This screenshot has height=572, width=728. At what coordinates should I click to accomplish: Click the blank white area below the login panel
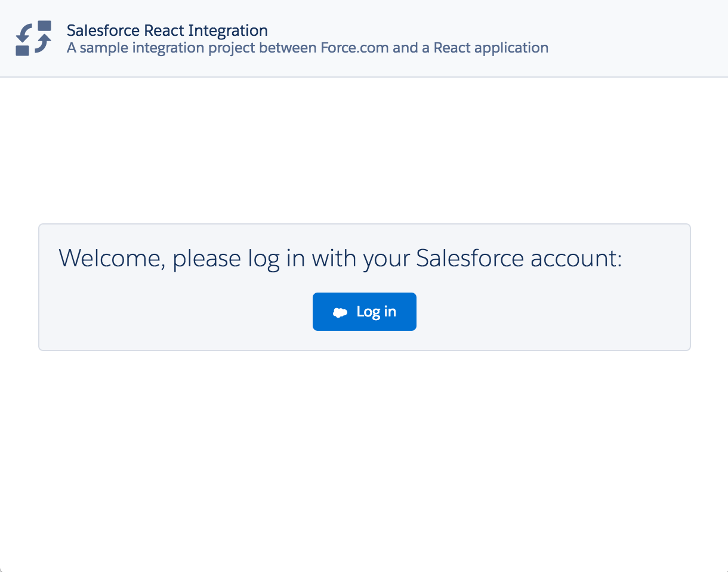click(x=364, y=454)
